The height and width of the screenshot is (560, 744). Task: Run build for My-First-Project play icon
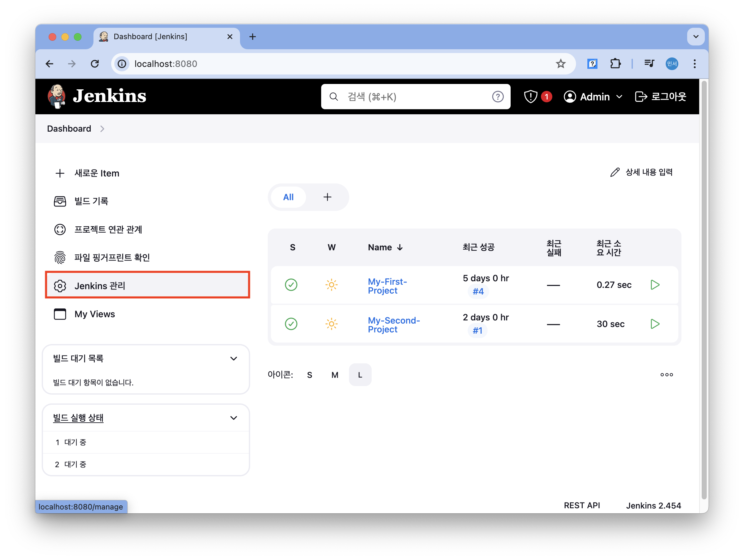point(655,285)
